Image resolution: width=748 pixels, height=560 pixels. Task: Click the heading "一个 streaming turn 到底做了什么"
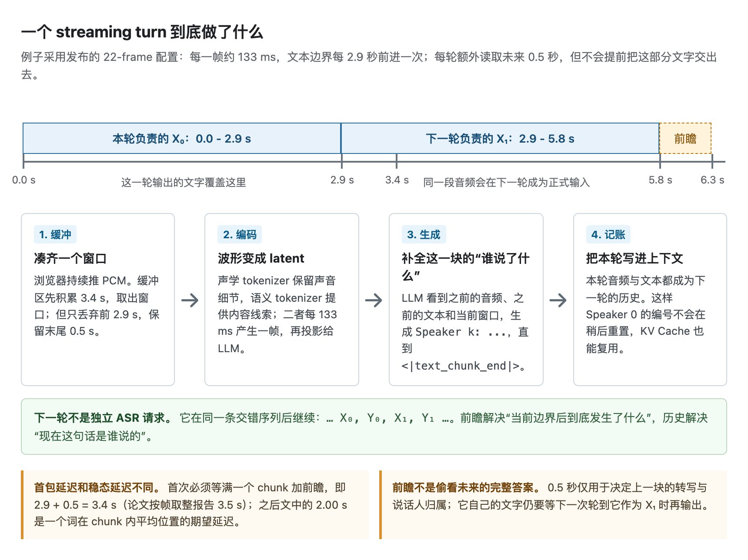tap(142, 32)
